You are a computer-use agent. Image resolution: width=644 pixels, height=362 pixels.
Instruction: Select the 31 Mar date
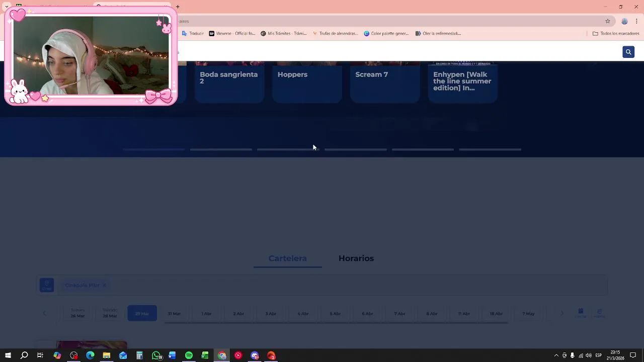[174, 313]
